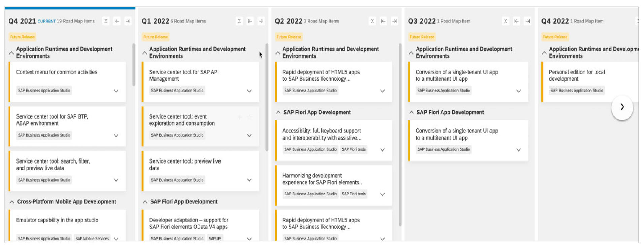Image resolution: width=644 pixels, height=250 pixels.
Task: Click the move-to-start arrow icon in Q1 2022 header
Action: pos(250,21)
